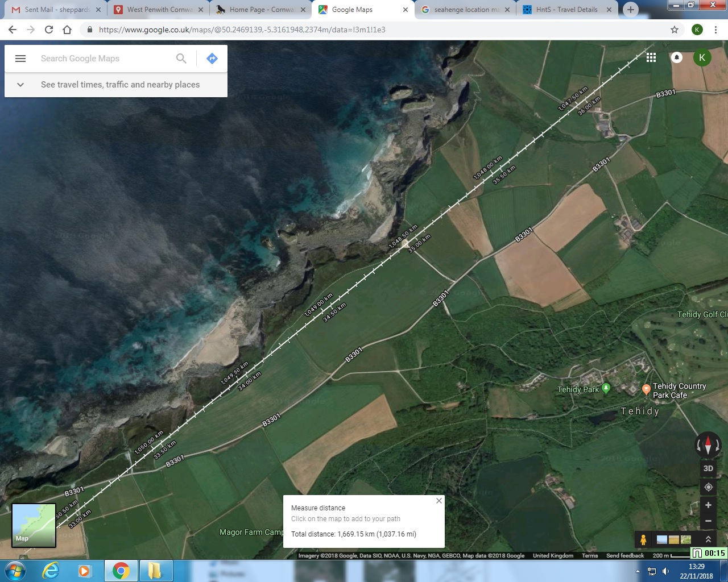This screenshot has height=582, width=728.
Task: Collapse the imagery panel chevron
Action: [708, 539]
